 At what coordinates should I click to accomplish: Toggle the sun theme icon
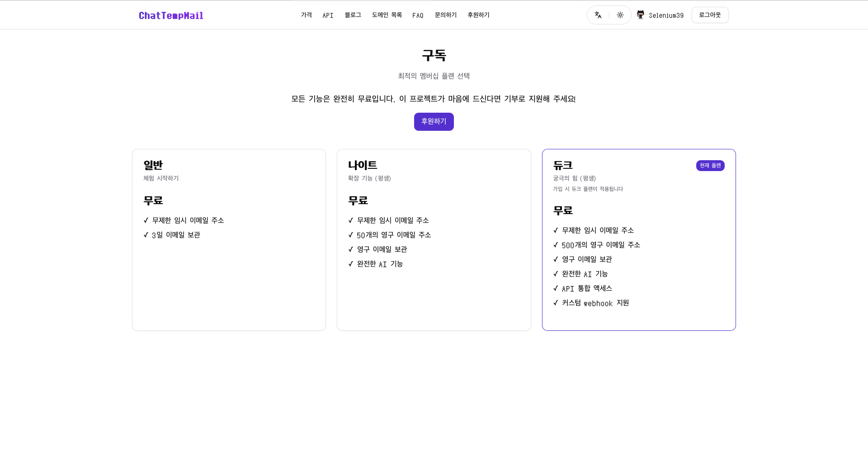620,15
